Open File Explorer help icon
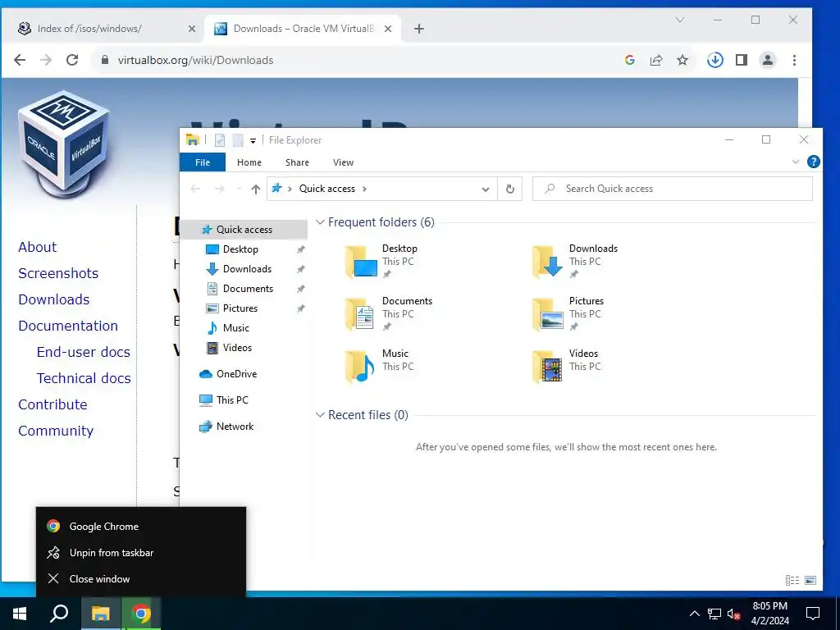 (813, 162)
